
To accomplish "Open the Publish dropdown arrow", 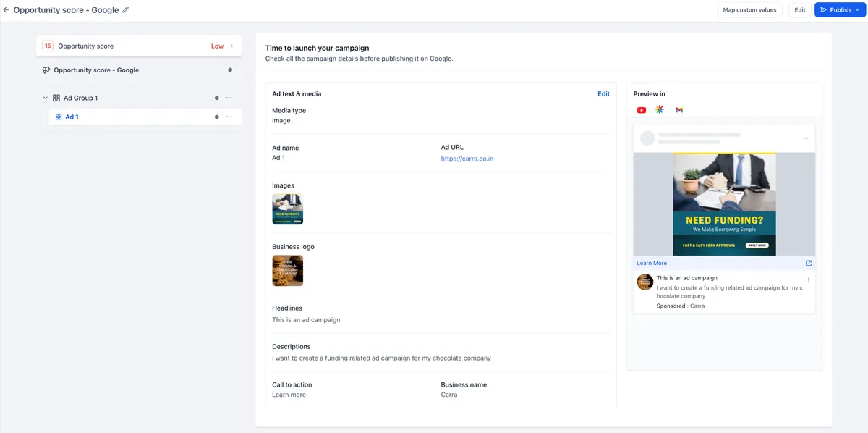I will pos(857,10).
